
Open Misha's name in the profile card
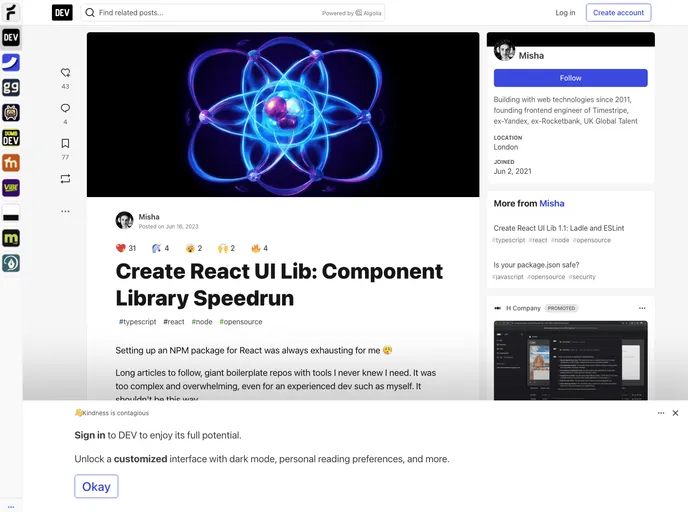pos(531,56)
